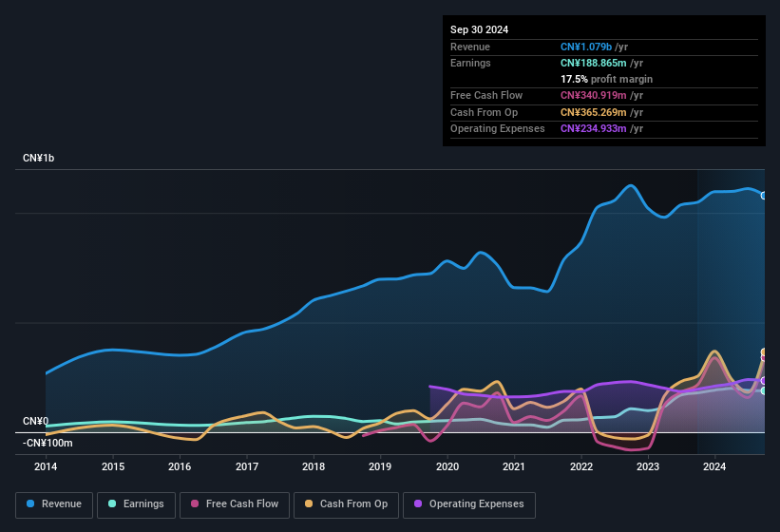Click the Operating Expenses tooltip label
Screen dimensions: 780x532
click(498, 128)
